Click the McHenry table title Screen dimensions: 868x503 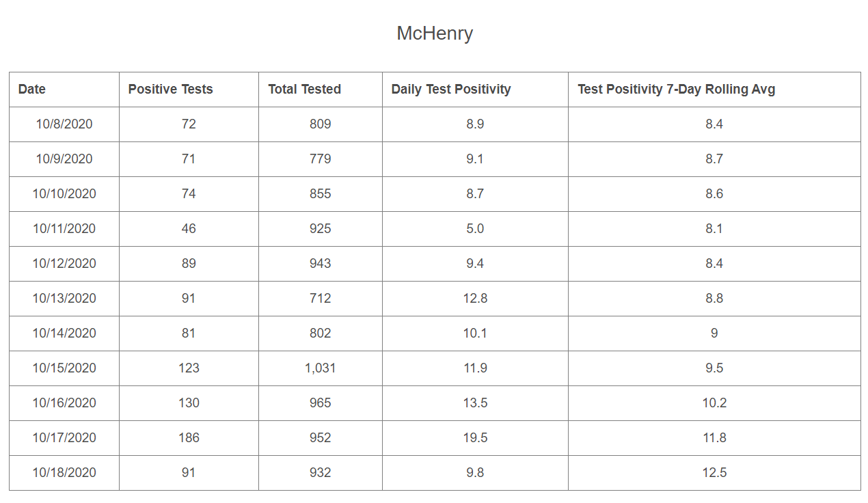(435, 33)
